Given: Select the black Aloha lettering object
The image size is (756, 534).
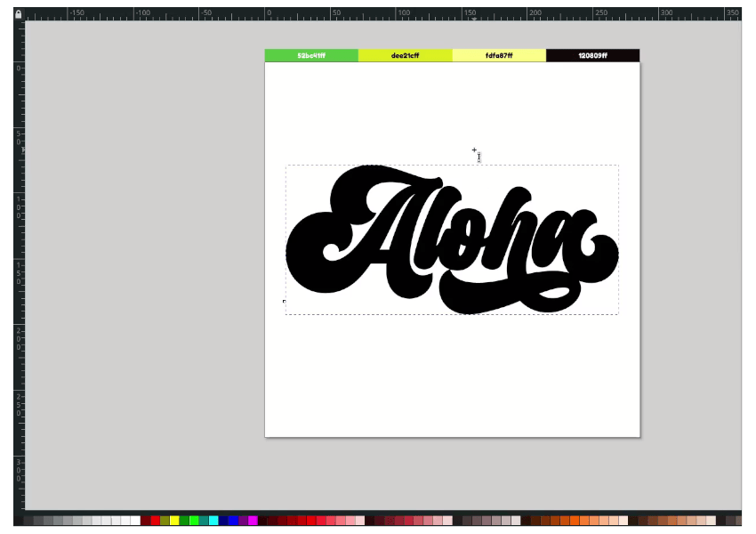Looking at the screenshot, I should [452, 239].
